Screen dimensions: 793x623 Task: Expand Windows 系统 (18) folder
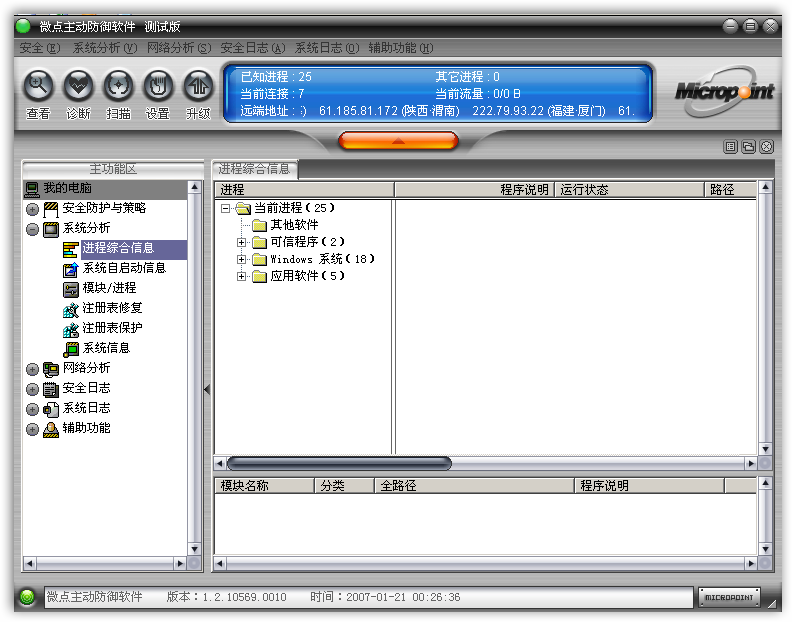[x=242, y=259]
